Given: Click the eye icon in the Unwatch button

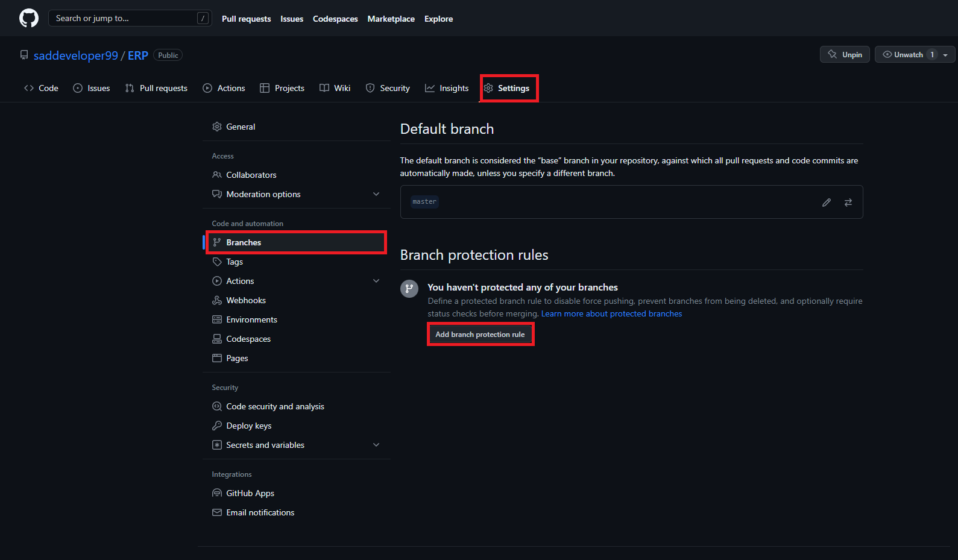Looking at the screenshot, I should tap(887, 54).
